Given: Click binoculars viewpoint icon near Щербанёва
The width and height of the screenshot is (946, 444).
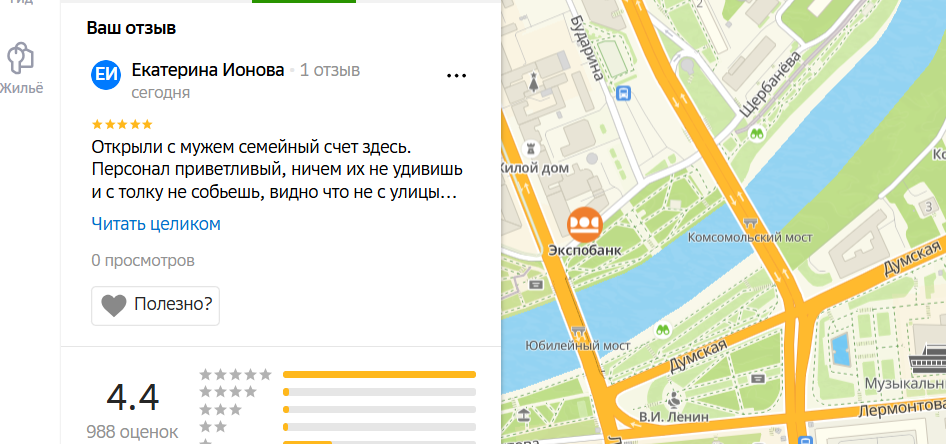Looking at the screenshot, I should coord(757,134).
